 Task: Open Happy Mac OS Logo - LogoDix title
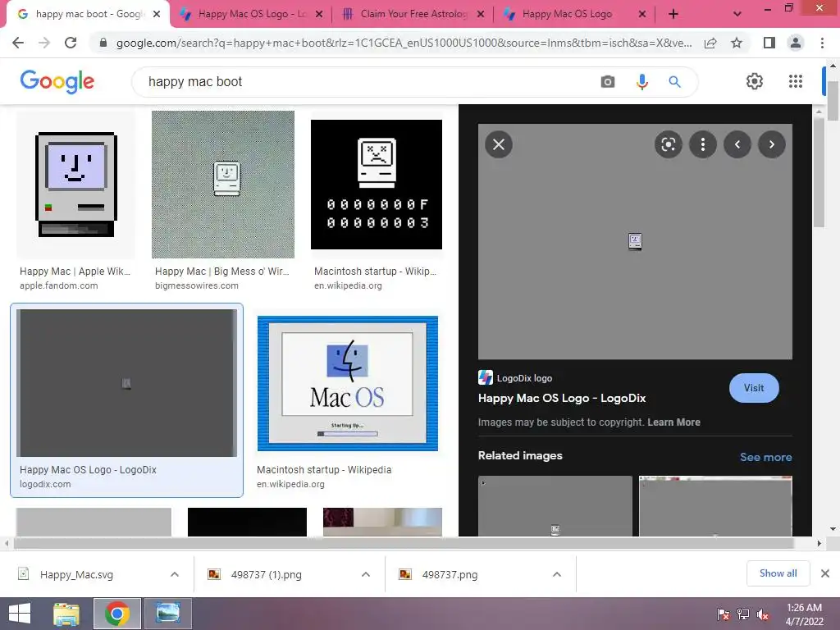pos(561,398)
